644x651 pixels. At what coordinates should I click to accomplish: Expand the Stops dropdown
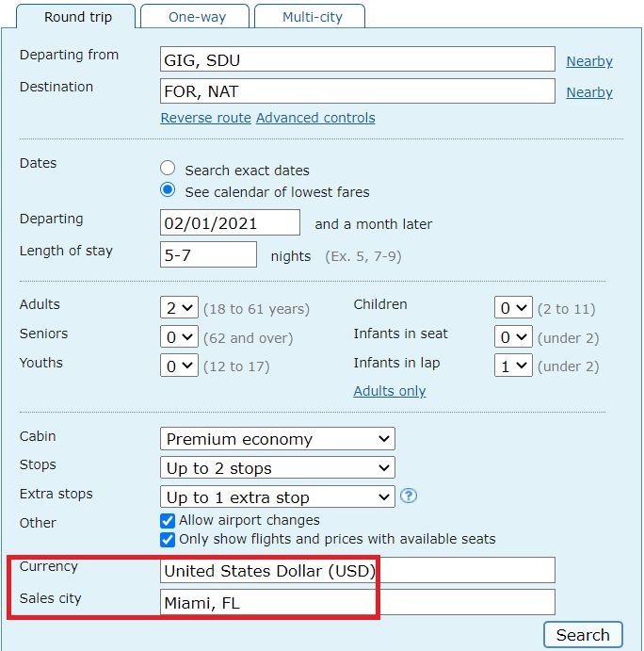(278, 468)
